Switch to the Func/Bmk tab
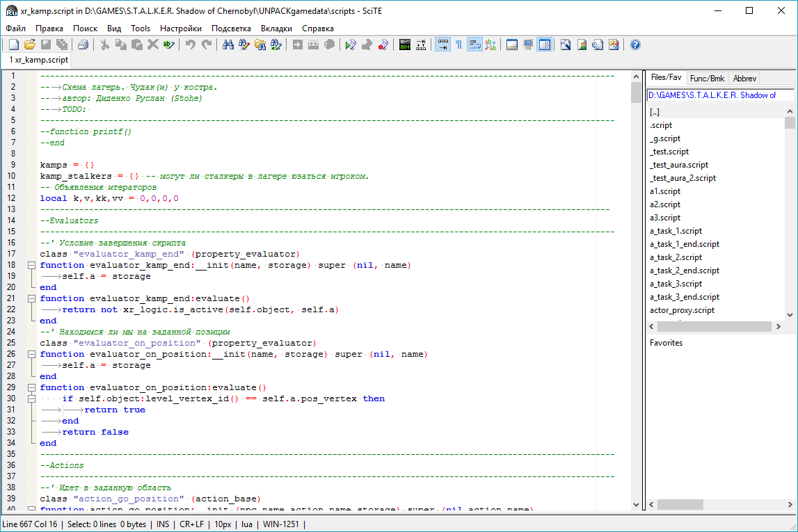The image size is (798, 532). 707,79
